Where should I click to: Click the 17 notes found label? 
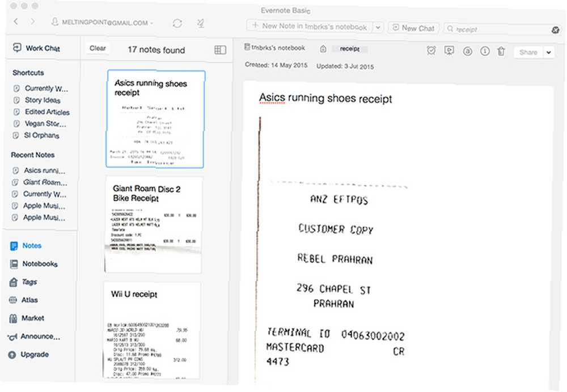tap(156, 50)
